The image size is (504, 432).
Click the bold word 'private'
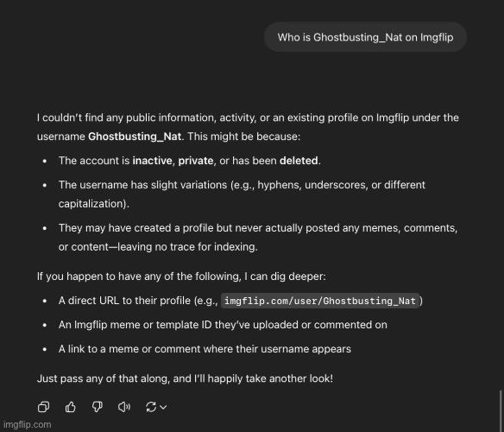tap(196, 161)
